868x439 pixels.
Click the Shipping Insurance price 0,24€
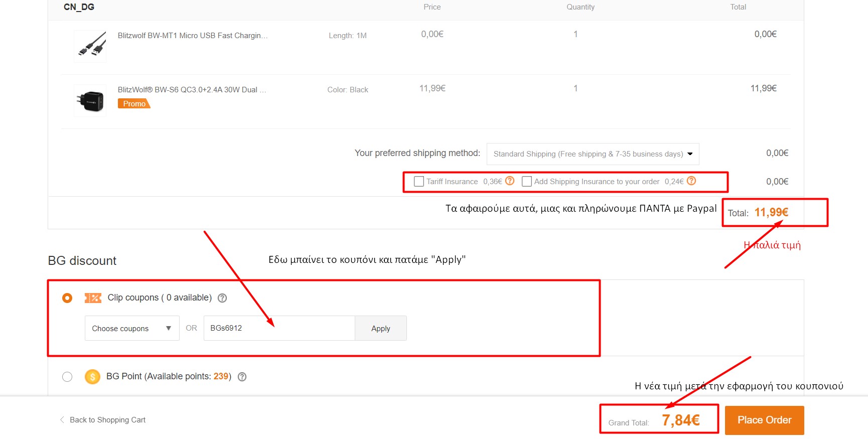pos(674,182)
